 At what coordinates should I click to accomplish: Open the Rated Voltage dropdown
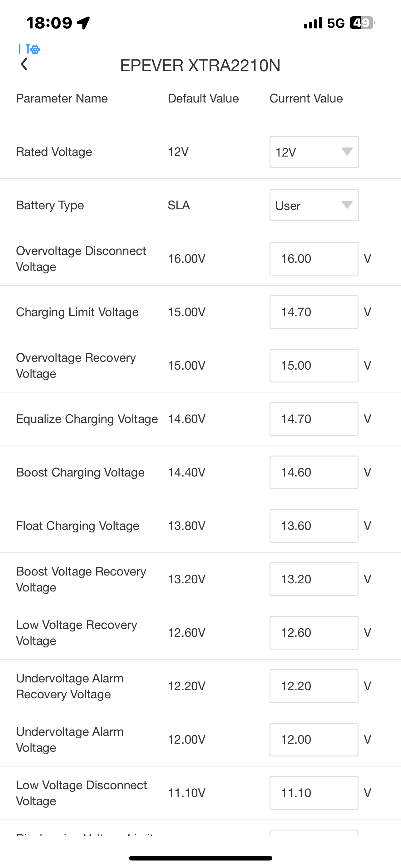[x=314, y=152]
